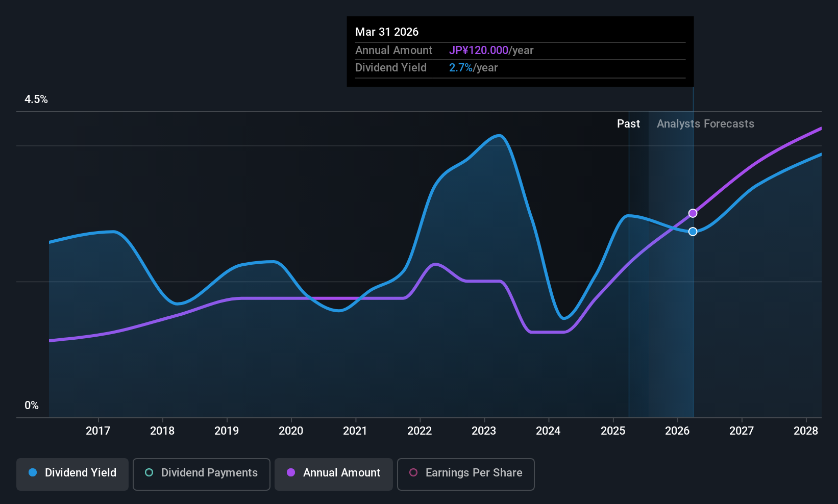Select the purple Annual Amount data point marker

[x=693, y=213]
